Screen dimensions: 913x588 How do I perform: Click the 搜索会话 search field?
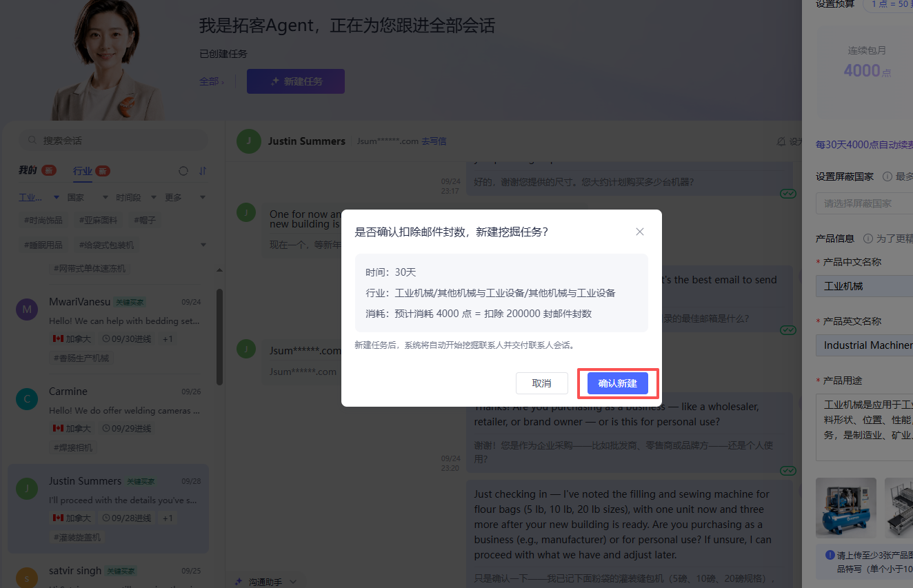(x=113, y=140)
